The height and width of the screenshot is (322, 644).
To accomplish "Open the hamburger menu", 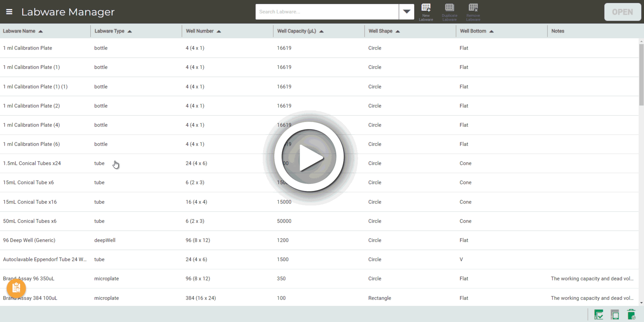I will point(9,12).
